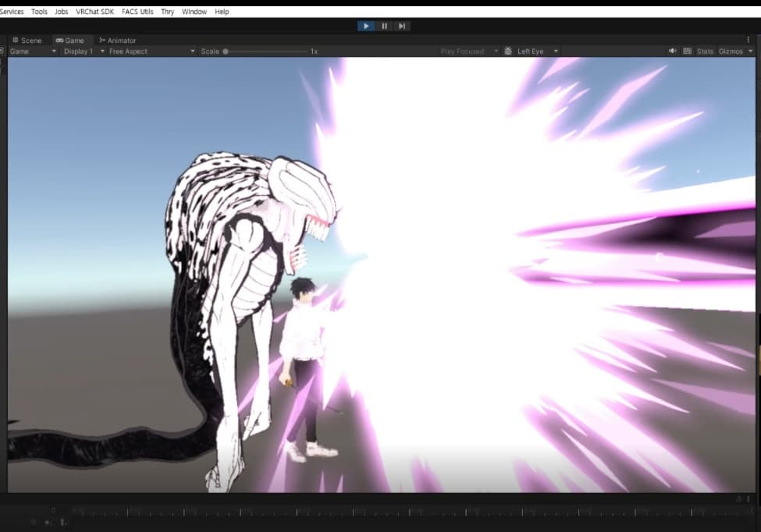761x532 pixels.
Task: Open the Display 1 dropdown
Action: [x=84, y=51]
